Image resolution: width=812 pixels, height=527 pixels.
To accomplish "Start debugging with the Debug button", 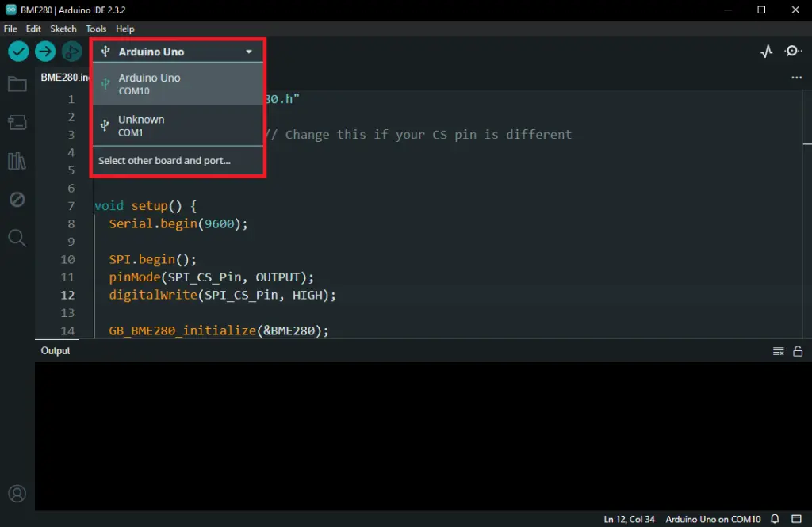I will coord(72,52).
